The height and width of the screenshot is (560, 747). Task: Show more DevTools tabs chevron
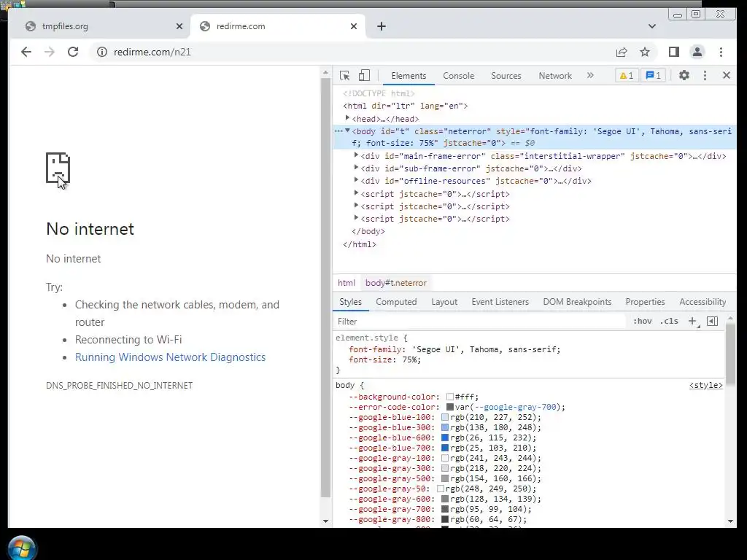pos(590,75)
